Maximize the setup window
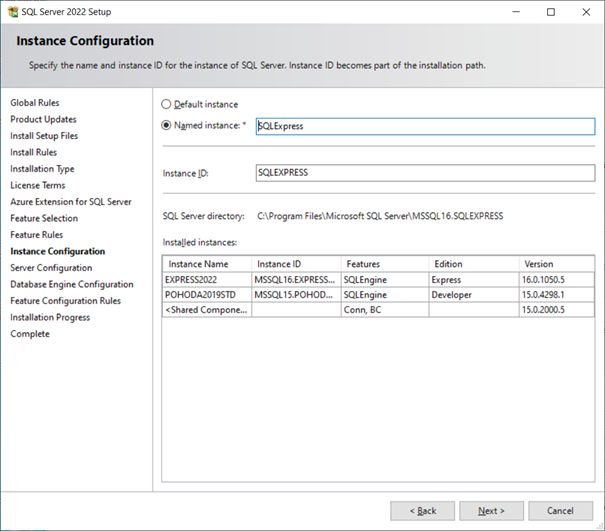This screenshot has width=605, height=531. [x=551, y=12]
